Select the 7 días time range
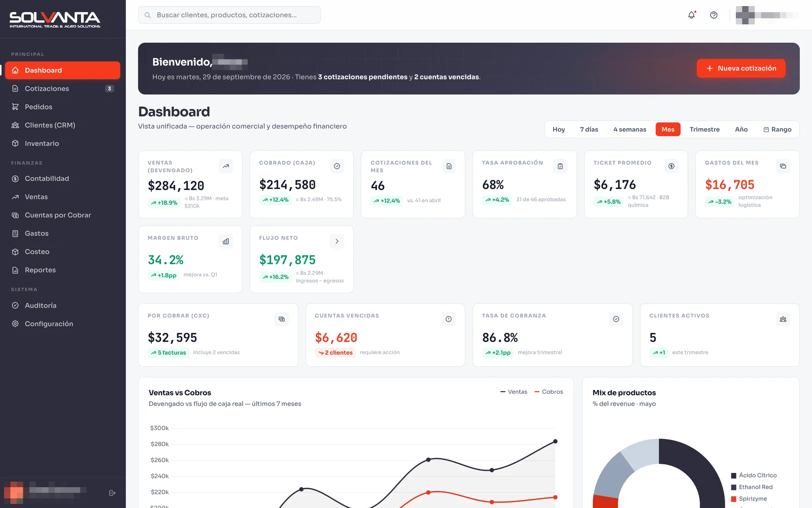Screen dimensions: 812x508 pyautogui.click(x=589, y=130)
